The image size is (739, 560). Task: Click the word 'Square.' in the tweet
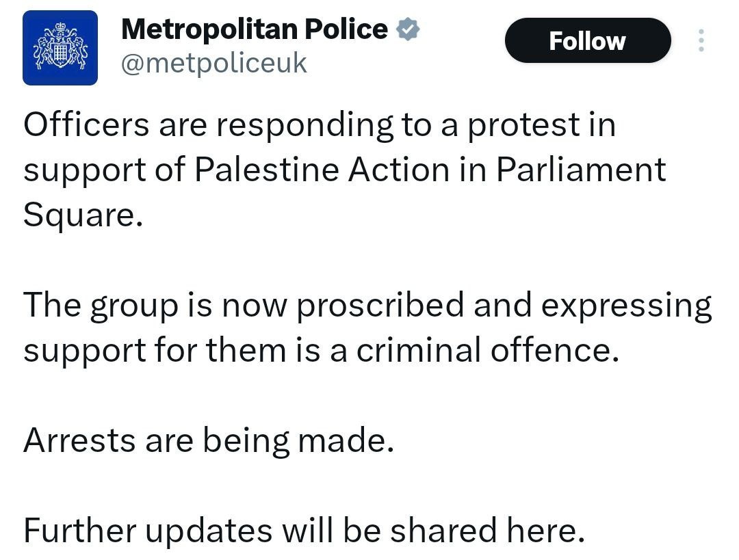pos(83,215)
